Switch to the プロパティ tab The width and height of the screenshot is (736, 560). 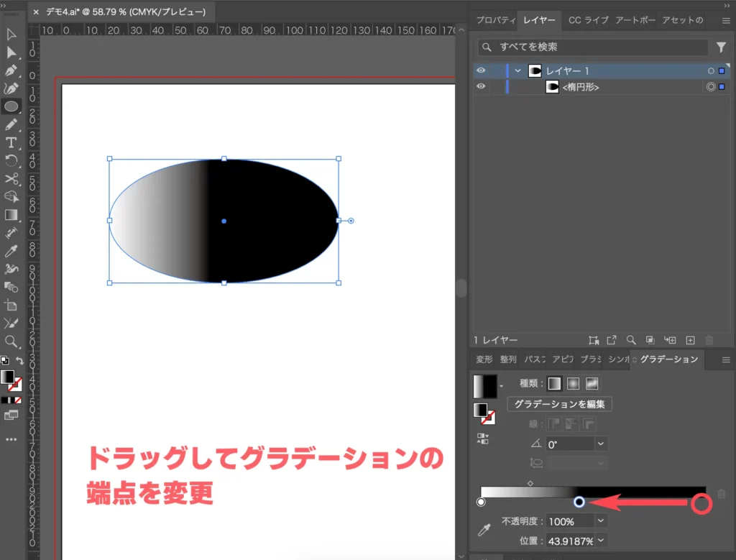coord(495,20)
